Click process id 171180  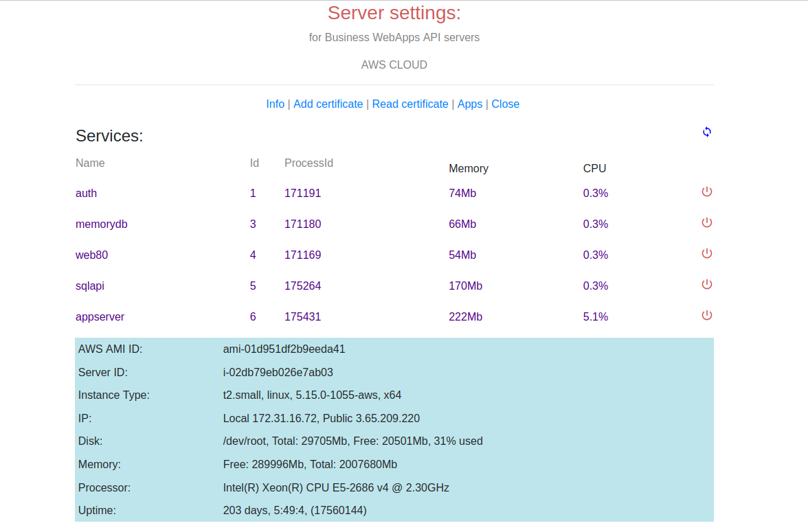point(302,224)
